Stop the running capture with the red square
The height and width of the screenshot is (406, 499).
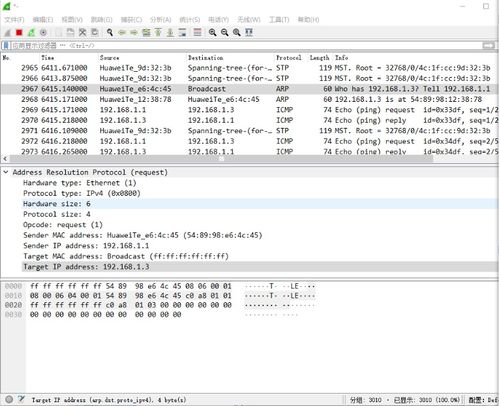[19, 32]
